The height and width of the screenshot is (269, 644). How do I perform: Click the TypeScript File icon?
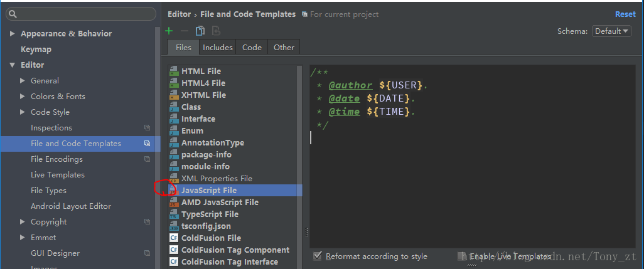pos(174,214)
